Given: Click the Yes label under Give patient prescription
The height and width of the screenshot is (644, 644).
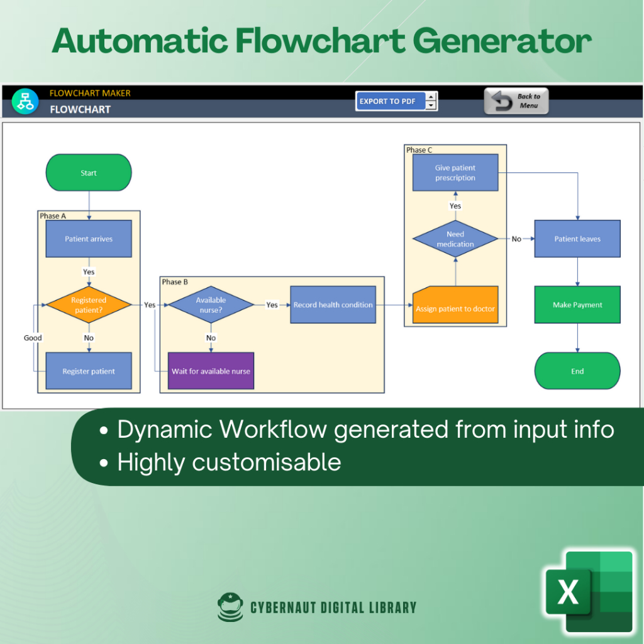Looking at the screenshot, I should (455, 206).
